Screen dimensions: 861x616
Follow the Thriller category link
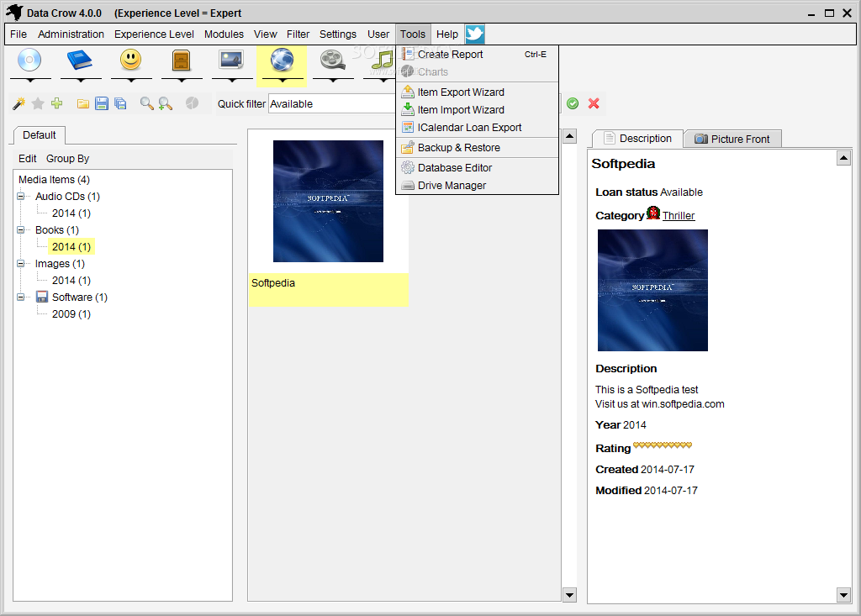click(679, 216)
